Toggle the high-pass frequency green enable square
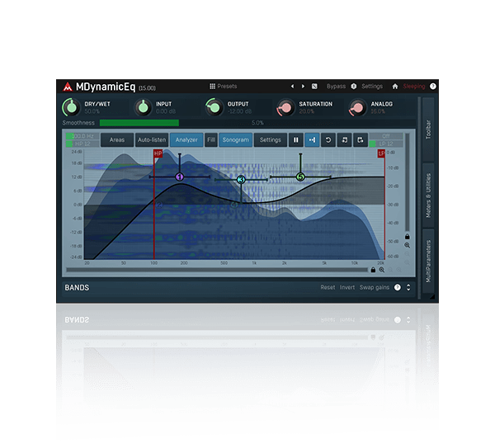495x448 pixels. point(69,136)
